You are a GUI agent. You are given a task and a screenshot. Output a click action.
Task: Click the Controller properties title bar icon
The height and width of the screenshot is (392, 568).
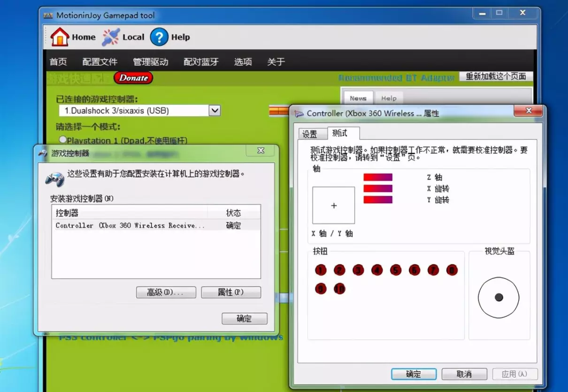[x=299, y=114]
